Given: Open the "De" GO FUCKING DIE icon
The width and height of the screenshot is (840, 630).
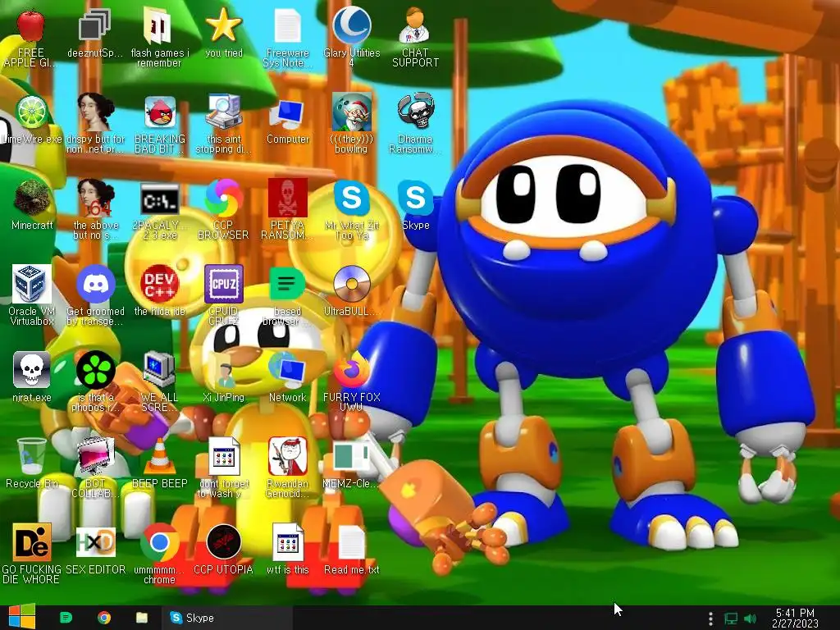Looking at the screenshot, I should (31, 543).
